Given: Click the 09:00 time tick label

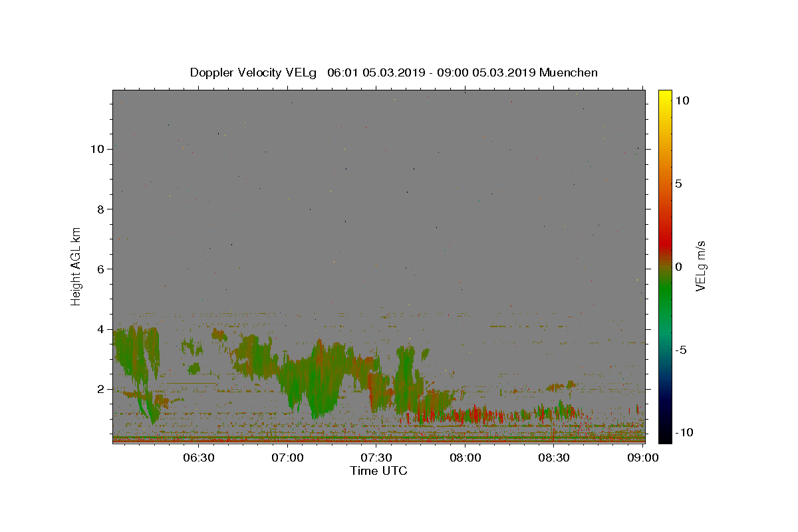Looking at the screenshot, I should coord(642,458).
